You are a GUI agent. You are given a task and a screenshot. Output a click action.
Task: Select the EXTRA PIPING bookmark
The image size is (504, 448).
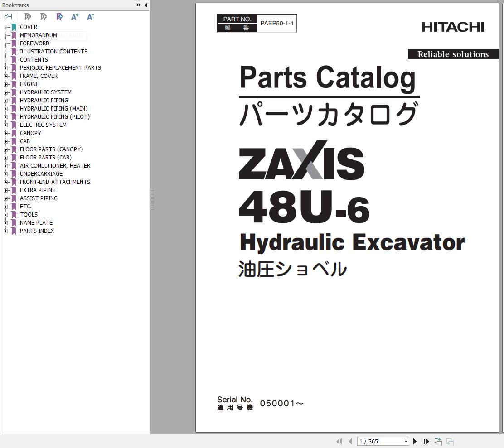pos(38,190)
